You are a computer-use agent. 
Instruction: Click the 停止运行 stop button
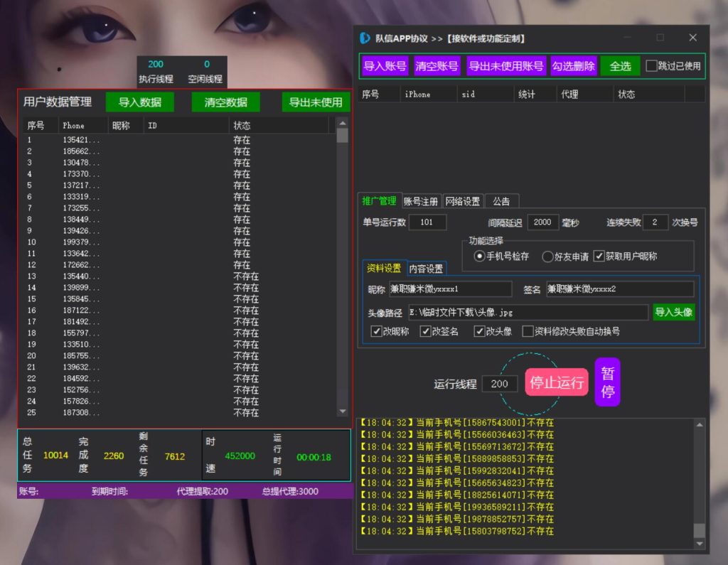pyautogui.click(x=556, y=383)
